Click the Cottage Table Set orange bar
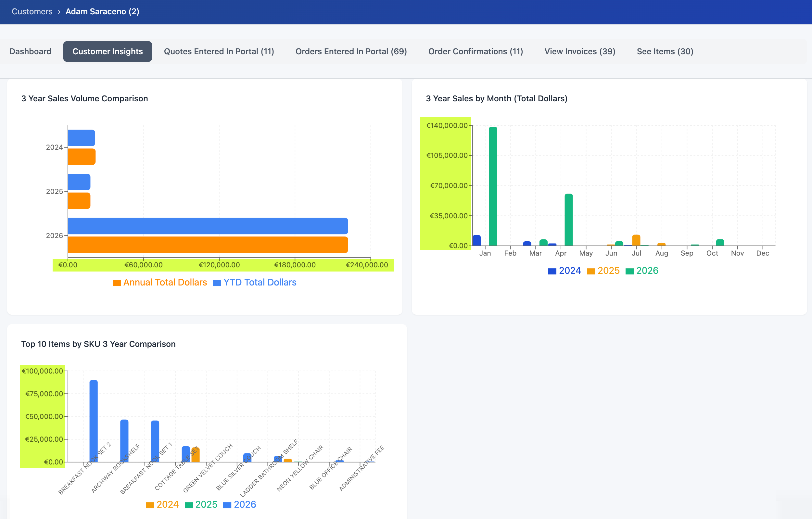The height and width of the screenshot is (519, 812). coord(195,455)
